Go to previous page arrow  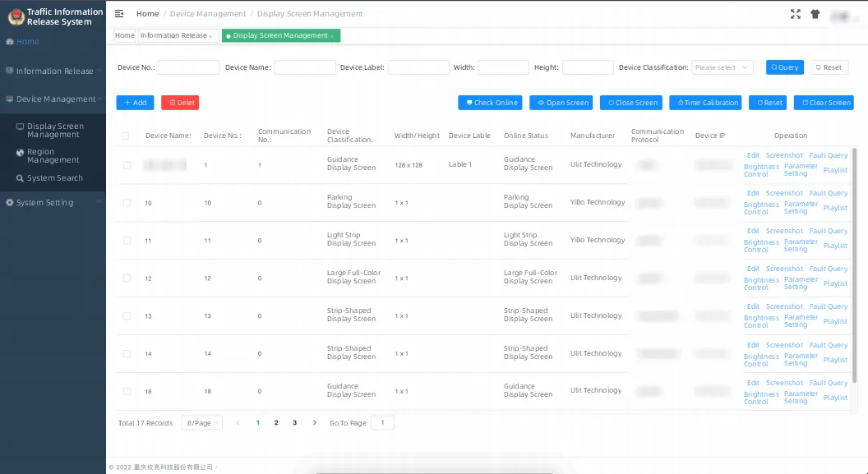coord(238,422)
